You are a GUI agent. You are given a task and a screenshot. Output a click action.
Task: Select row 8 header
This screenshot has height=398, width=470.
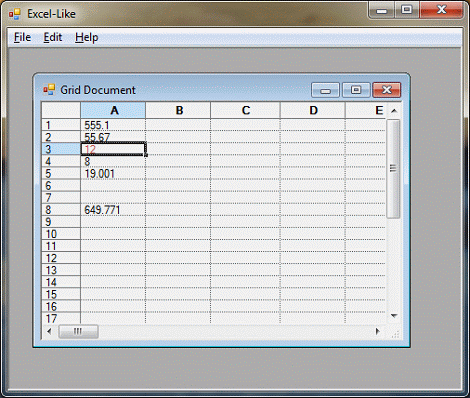(x=61, y=210)
